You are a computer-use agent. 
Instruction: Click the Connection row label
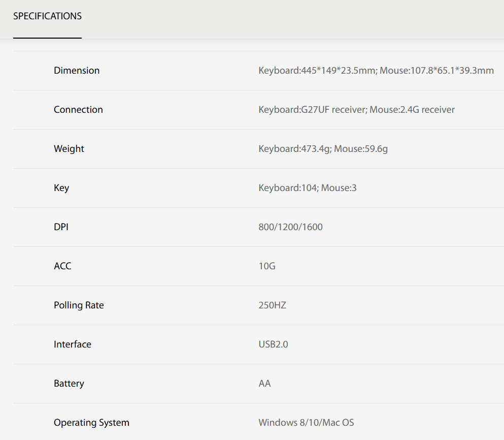click(x=78, y=110)
